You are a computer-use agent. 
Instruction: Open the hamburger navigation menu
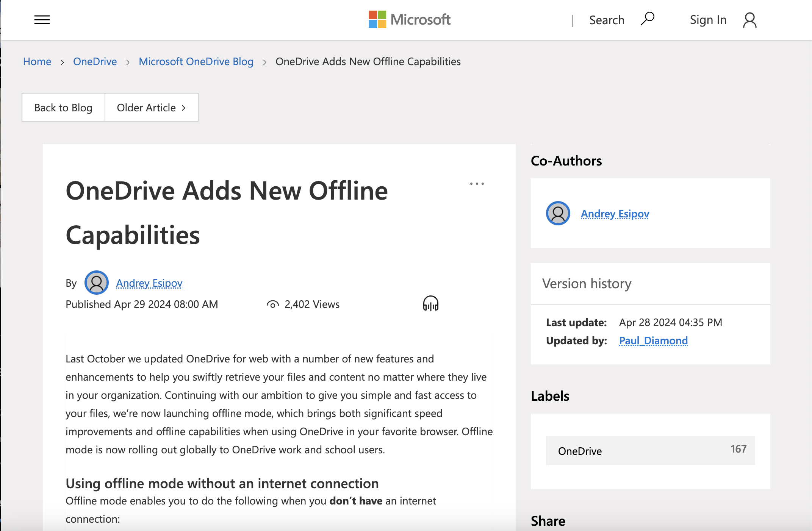(x=42, y=19)
